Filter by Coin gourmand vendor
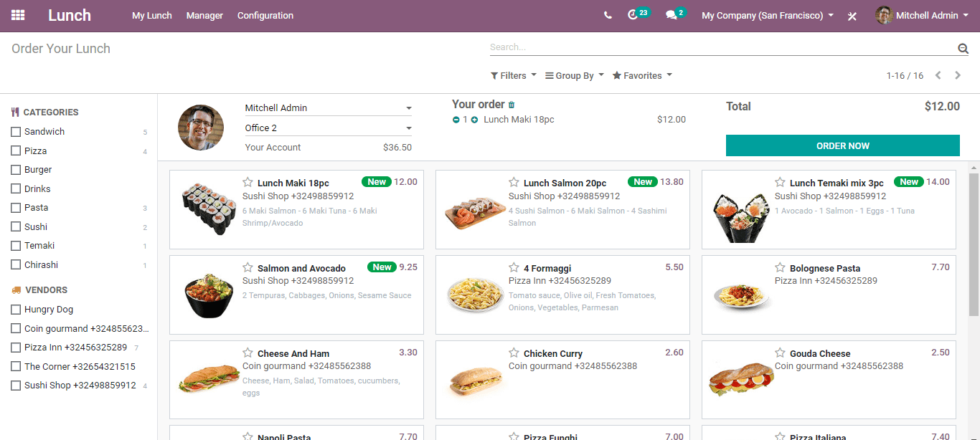 (x=16, y=329)
